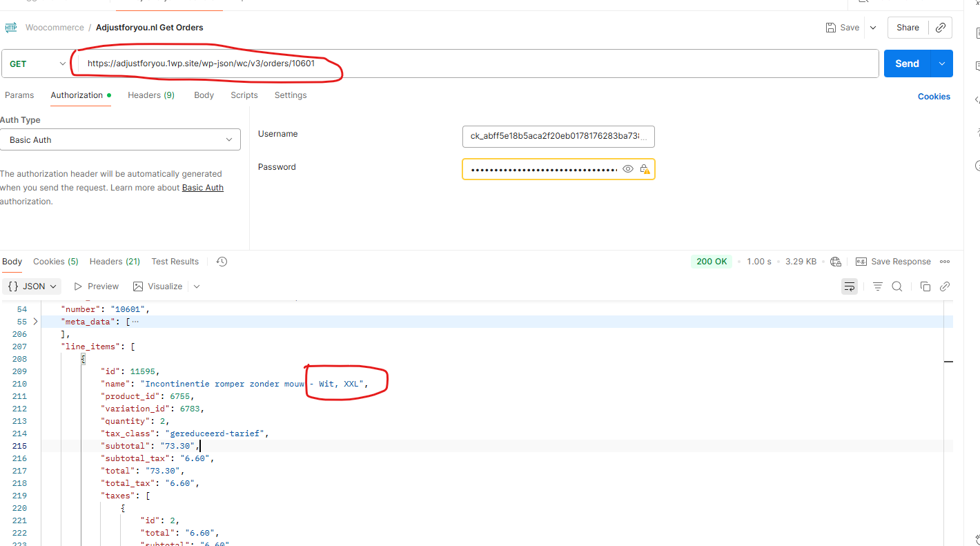Open the Settings tab
This screenshot has width=980, height=546.
[x=291, y=95]
